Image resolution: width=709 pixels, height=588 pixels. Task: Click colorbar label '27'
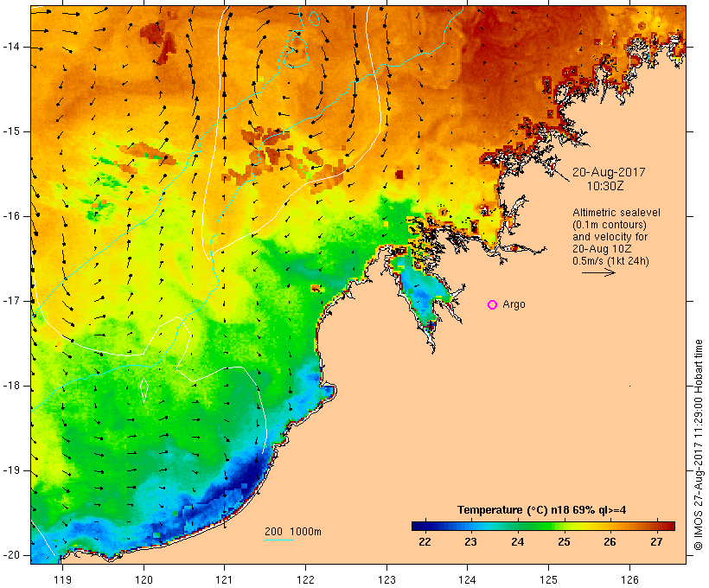[656, 542]
